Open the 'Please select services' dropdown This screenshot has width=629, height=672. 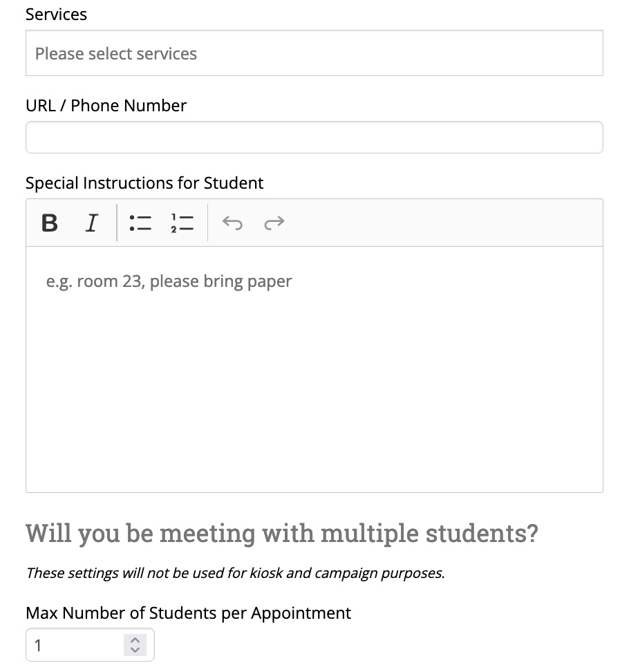[x=314, y=53]
